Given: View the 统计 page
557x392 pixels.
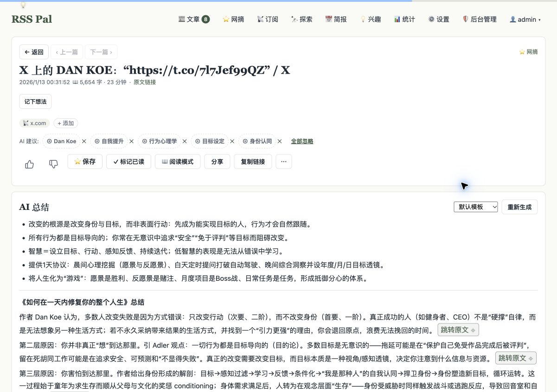Looking at the screenshot, I should click(x=404, y=19).
